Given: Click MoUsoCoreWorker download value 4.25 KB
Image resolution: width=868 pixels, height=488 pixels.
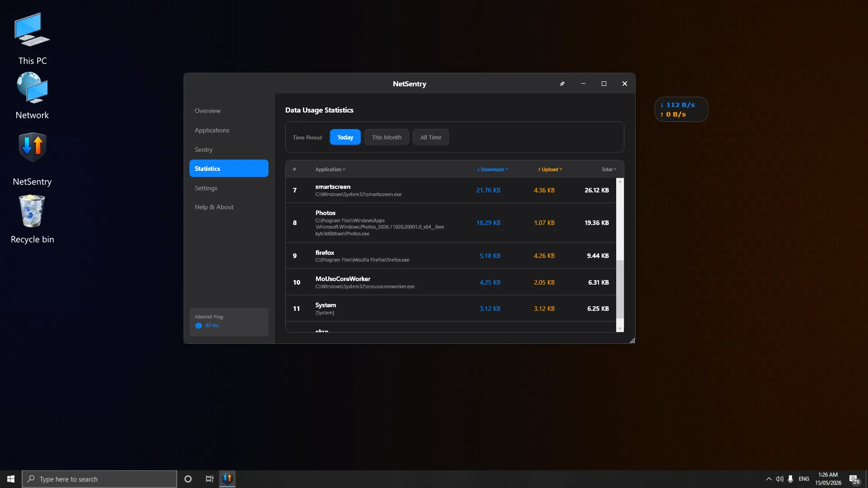Looking at the screenshot, I should coord(490,282).
